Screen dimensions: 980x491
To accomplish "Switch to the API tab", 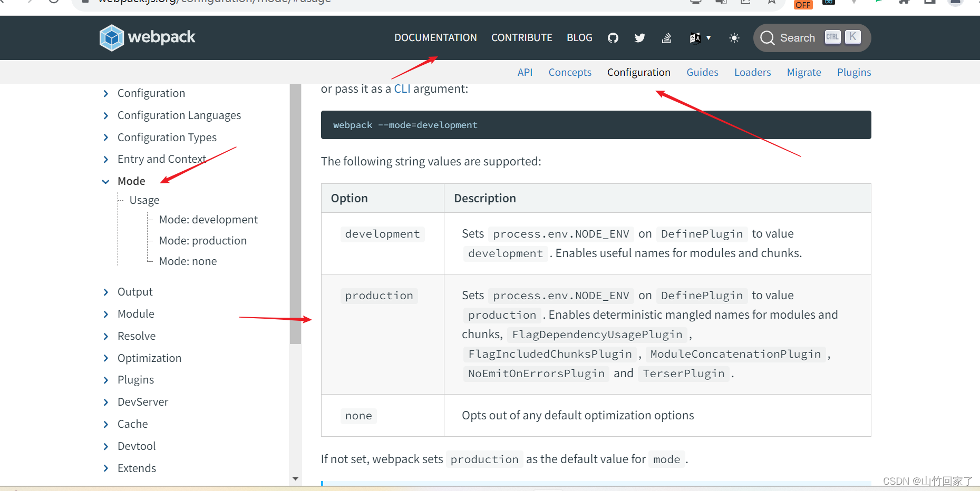I will tap(525, 72).
